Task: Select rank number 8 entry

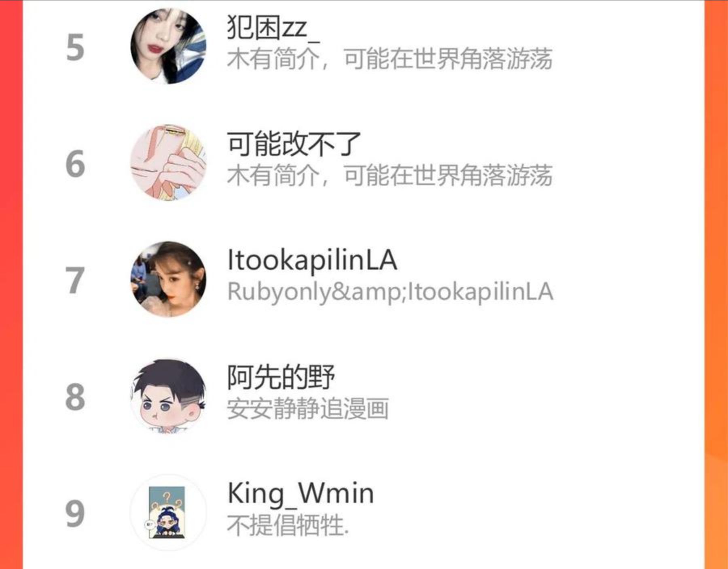Action: (75, 397)
